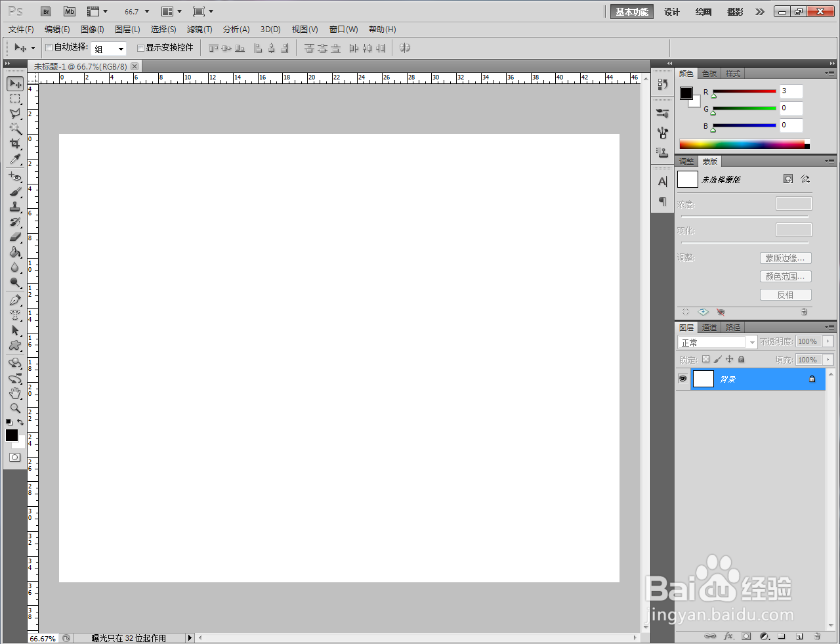Open the Color panel options menu
Image resolution: width=840 pixels, height=644 pixels.
pos(829,73)
